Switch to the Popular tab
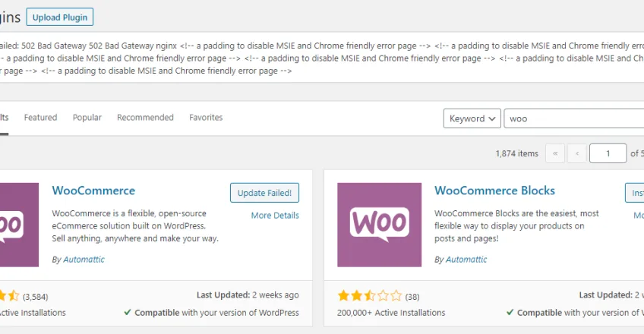The image size is (644, 334). click(x=87, y=118)
